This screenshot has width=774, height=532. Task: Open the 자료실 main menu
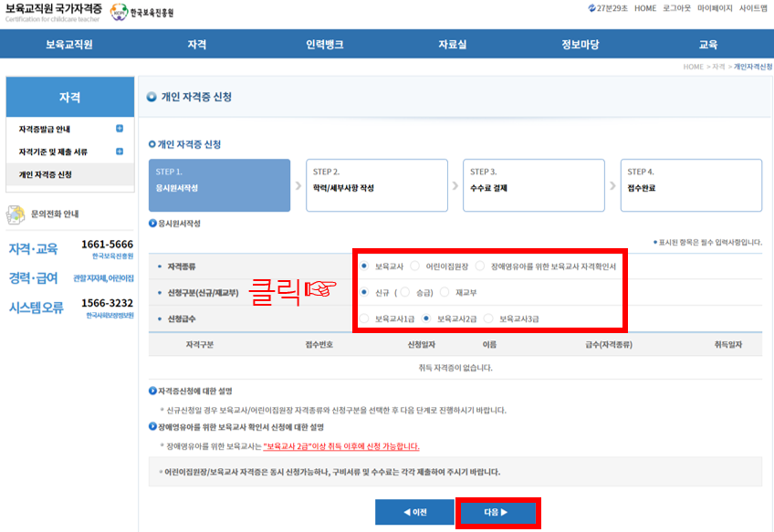[x=452, y=44]
